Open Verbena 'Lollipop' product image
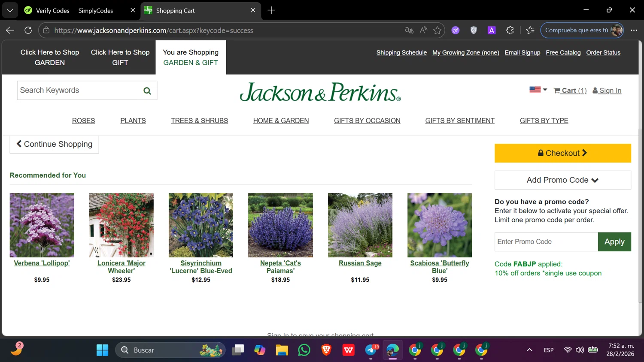 point(42,225)
